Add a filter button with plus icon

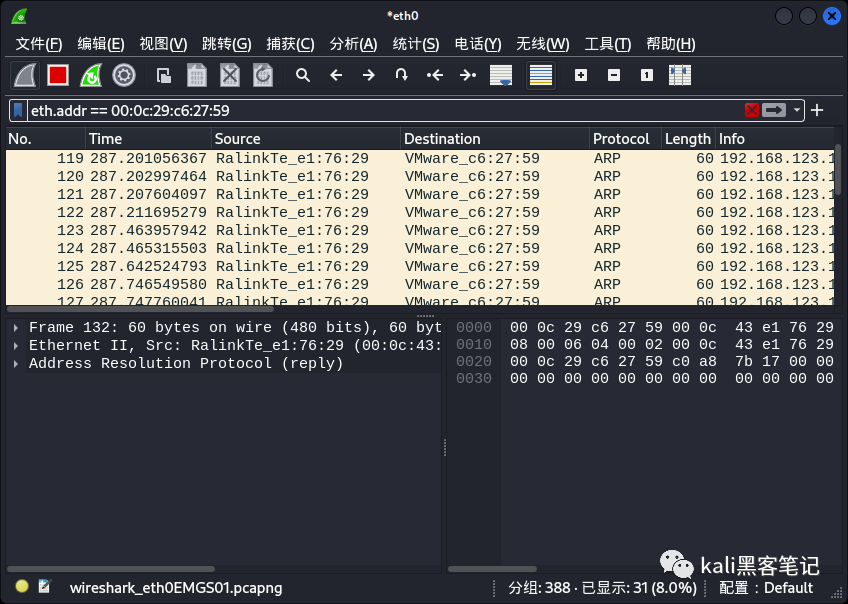click(817, 110)
